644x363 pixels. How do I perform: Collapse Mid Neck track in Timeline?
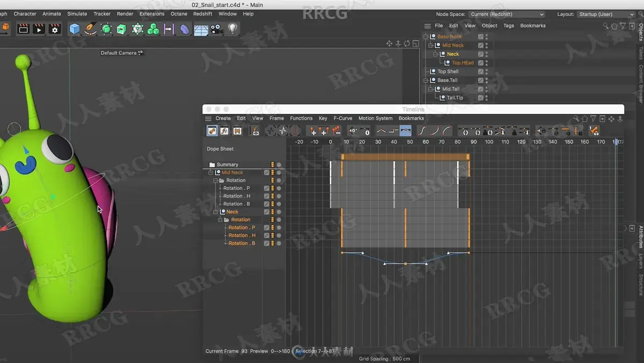tap(211, 172)
